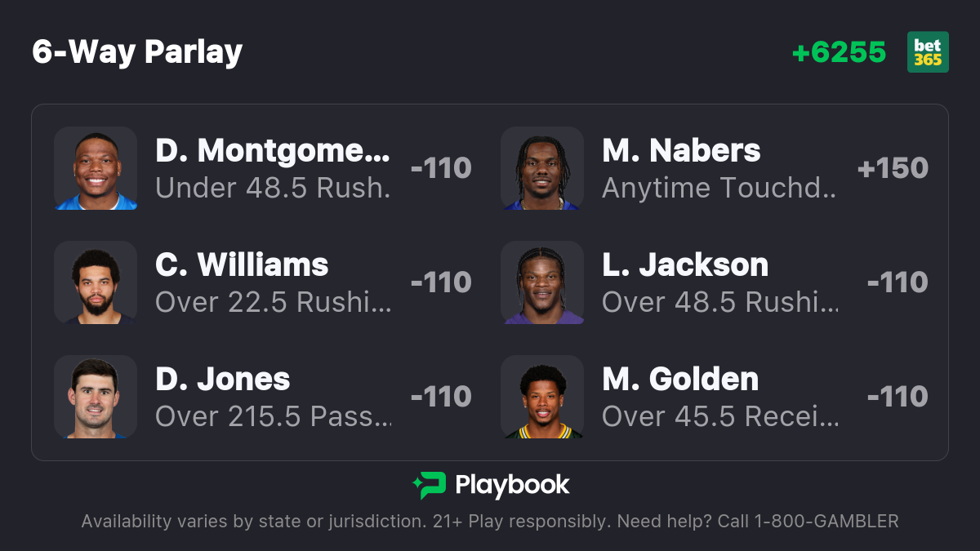Open C. Williams' player headshot

coord(96,282)
